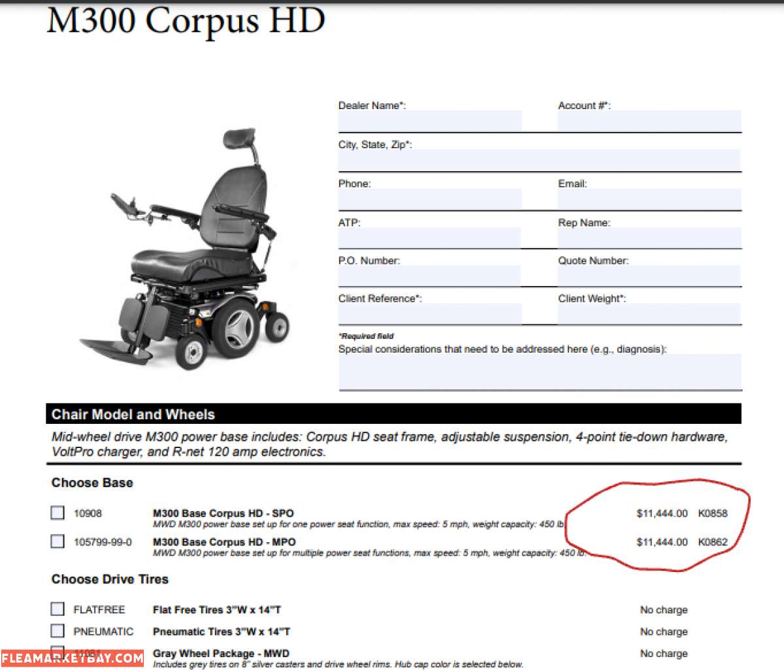Select the 105799-99-0 MPO base option
This screenshot has height=672, width=784.
[57, 541]
